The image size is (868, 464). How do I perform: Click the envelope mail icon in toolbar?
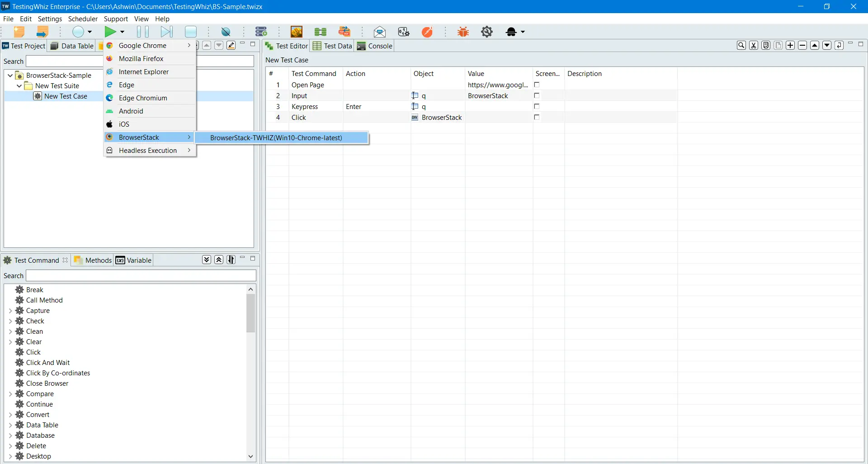(380, 32)
